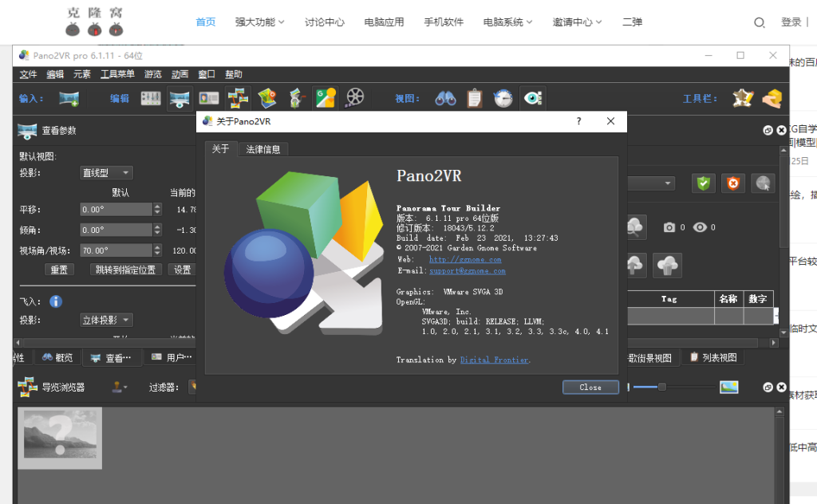Screen dimensions: 817x504
Task: Click the cloud with trash delete icon
Action: tap(667, 266)
